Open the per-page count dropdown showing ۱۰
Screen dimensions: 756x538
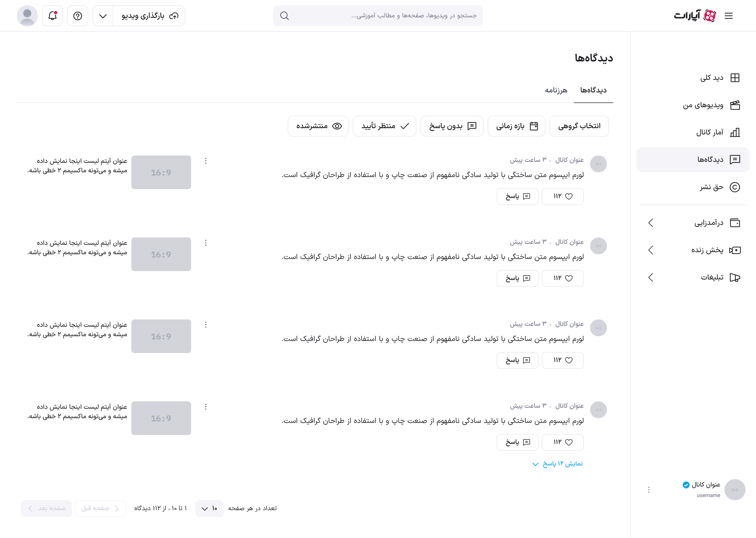coord(209,509)
